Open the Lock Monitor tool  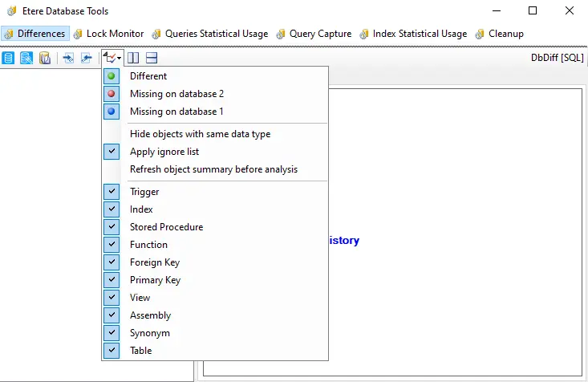coord(108,34)
